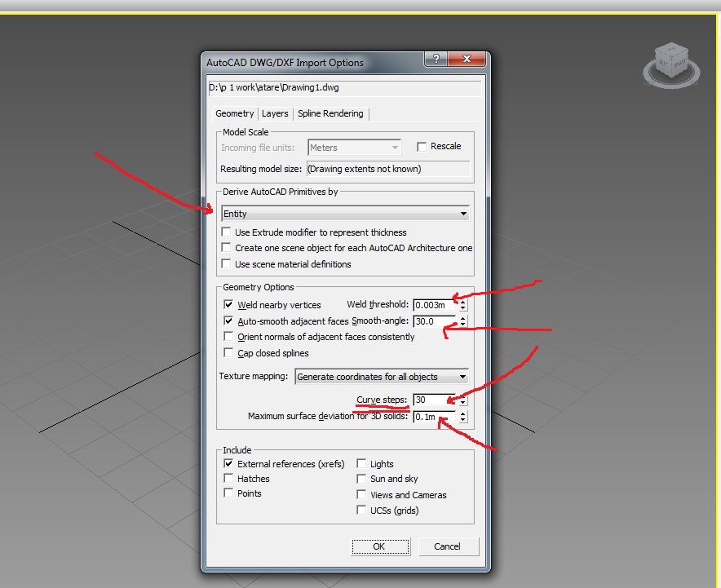Uncheck Auto-smooth adjacent faces
This screenshot has height=588, width=721.
pyautogui.click(x=228, y=321)
